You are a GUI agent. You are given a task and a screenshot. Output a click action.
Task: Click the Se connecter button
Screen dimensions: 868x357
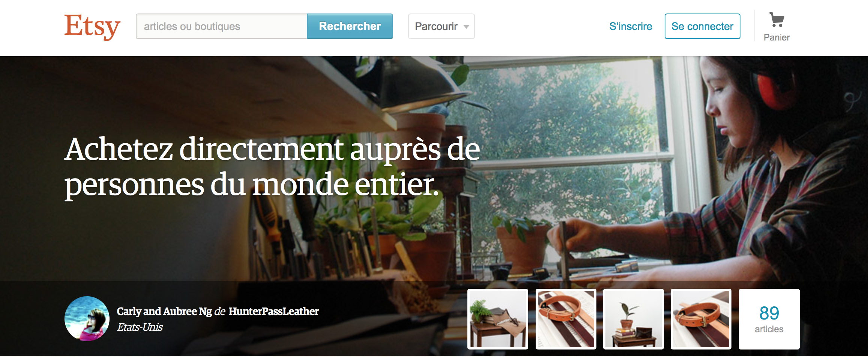[702, 26]
